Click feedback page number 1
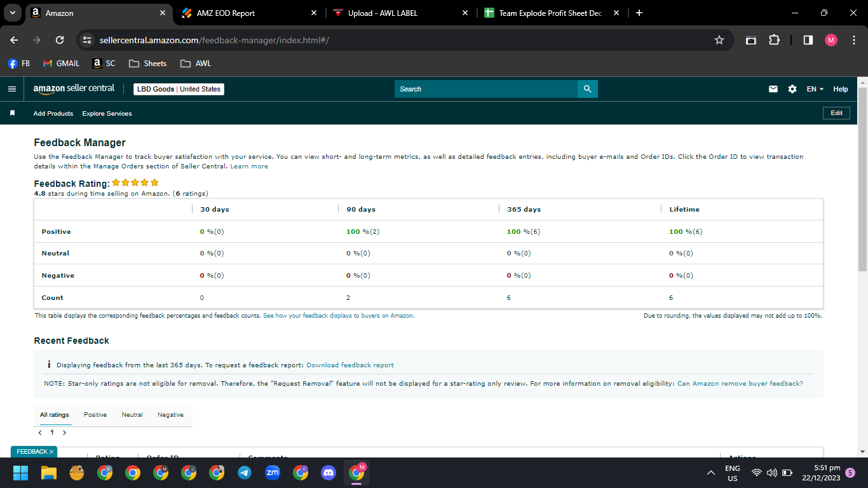 pyautogui.click(x=52, y=433)
